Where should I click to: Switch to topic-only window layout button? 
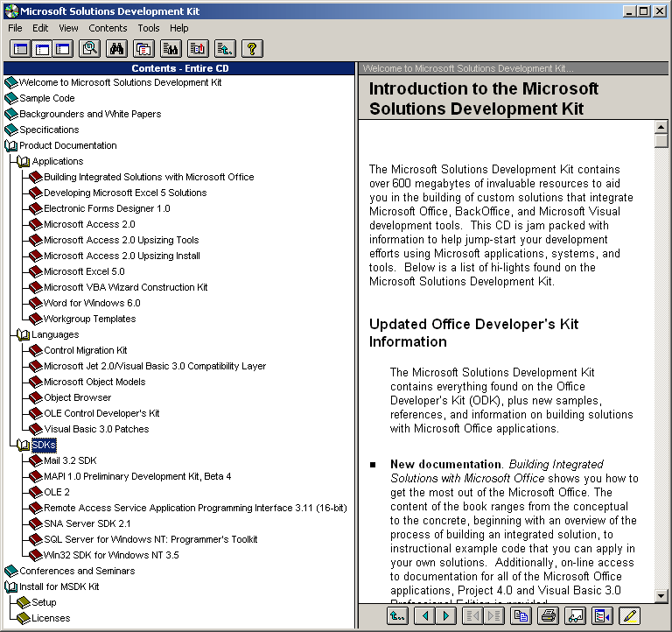point(63,49)
